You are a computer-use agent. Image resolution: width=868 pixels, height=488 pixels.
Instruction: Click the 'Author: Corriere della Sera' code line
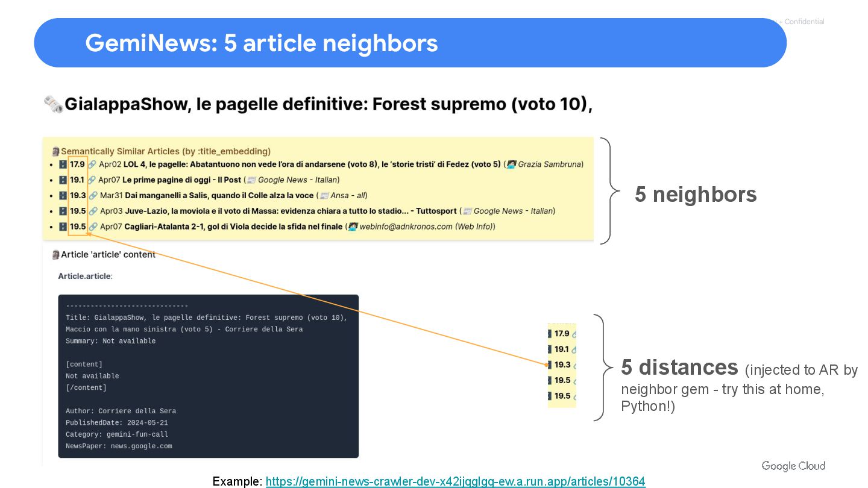121,411
